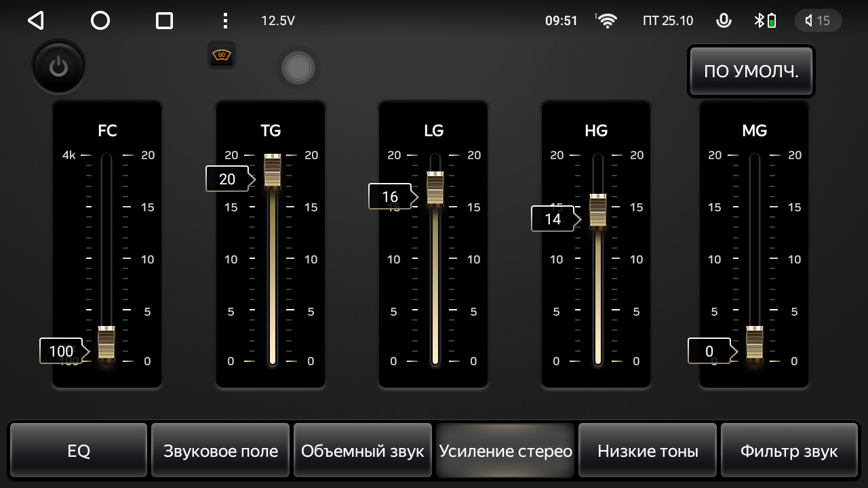Switch to the EQ tab
The width and height of the screenshot is (868, 488).
point(79,451)
